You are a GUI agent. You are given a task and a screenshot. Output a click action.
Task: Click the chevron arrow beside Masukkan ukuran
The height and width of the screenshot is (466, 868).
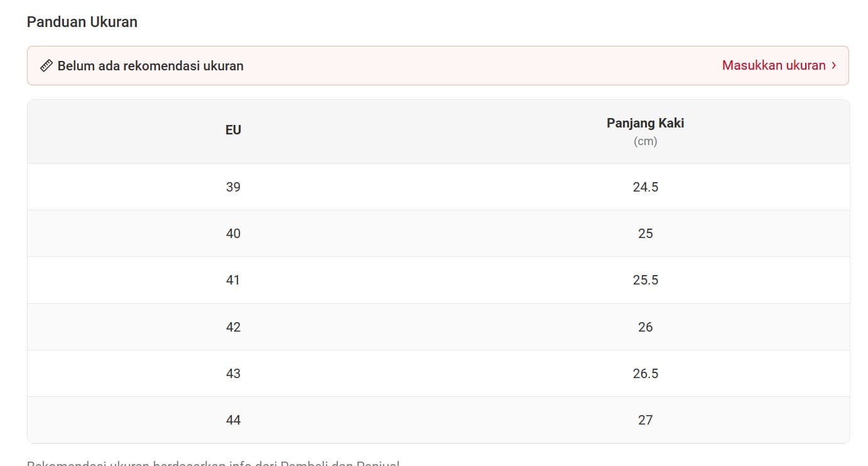(833, 65)
